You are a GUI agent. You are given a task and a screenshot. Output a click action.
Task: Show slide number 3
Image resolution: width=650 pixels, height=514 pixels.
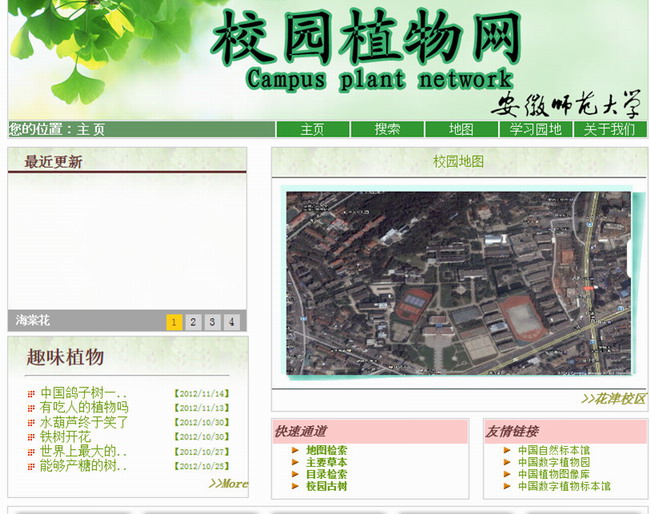(212, 322)
